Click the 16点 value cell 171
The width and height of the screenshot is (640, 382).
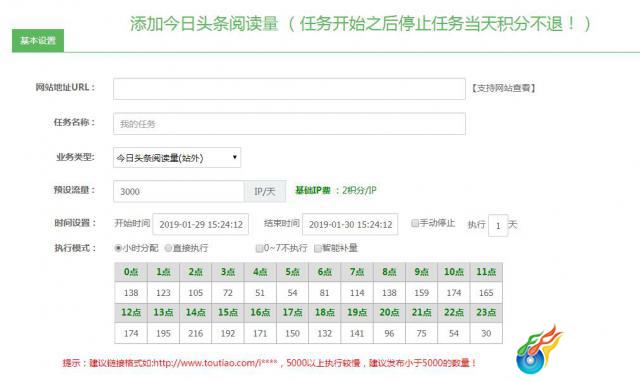coord(260,333)
